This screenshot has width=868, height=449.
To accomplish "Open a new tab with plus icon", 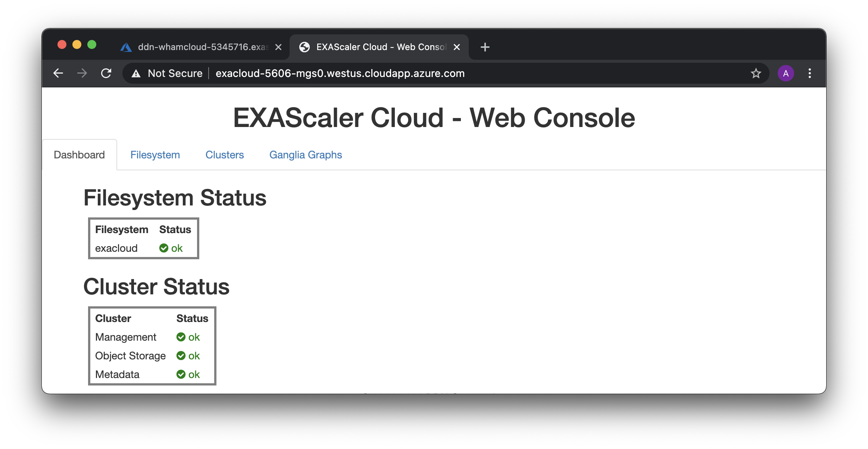I will [485, 47].
